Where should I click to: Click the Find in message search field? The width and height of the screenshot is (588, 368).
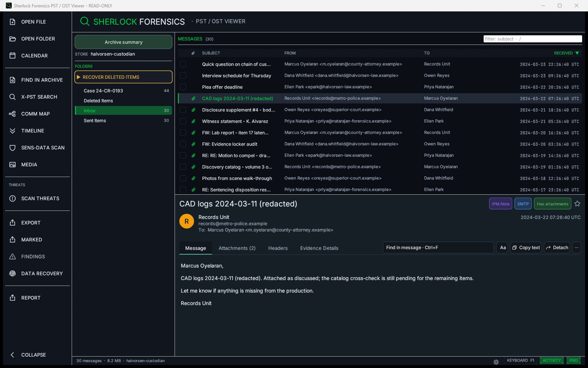click(x=438, y=248)
